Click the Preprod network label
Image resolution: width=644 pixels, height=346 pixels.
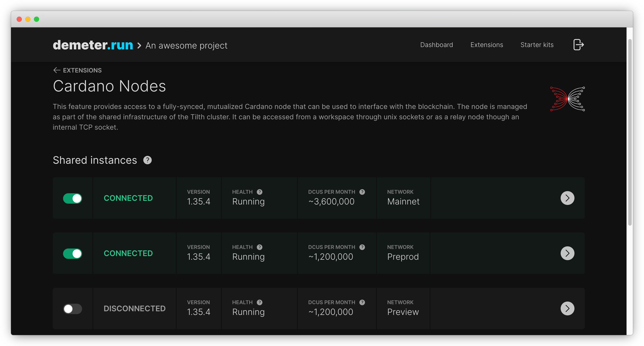pyautogui.click(x=403, y=257)
